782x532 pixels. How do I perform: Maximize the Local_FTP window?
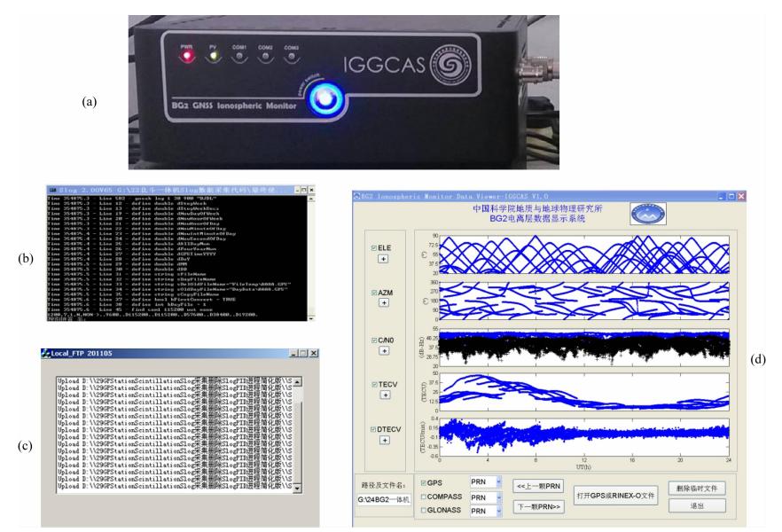pos(303,353)
